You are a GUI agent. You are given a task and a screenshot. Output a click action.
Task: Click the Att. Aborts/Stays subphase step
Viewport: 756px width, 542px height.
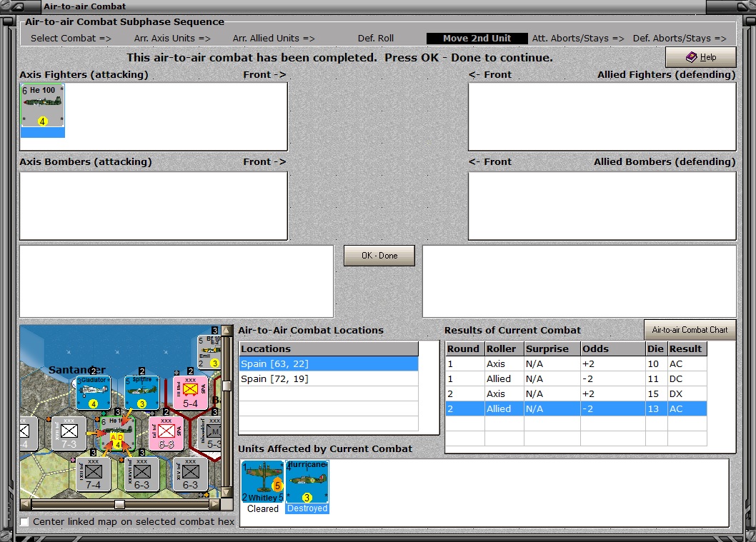tap(578, 38)
